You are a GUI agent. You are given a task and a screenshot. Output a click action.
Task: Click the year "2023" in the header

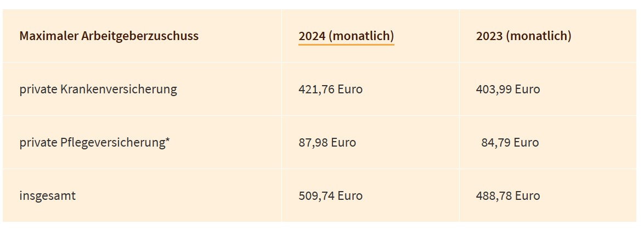[x=489, y=36]
